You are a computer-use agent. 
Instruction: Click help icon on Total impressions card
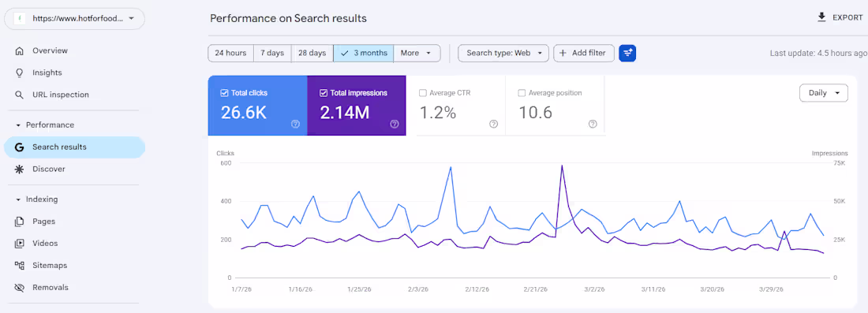tap(394, 124)
